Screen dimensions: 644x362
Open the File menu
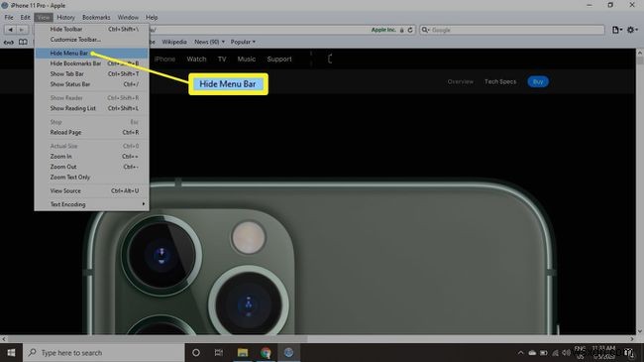(9, 17)
